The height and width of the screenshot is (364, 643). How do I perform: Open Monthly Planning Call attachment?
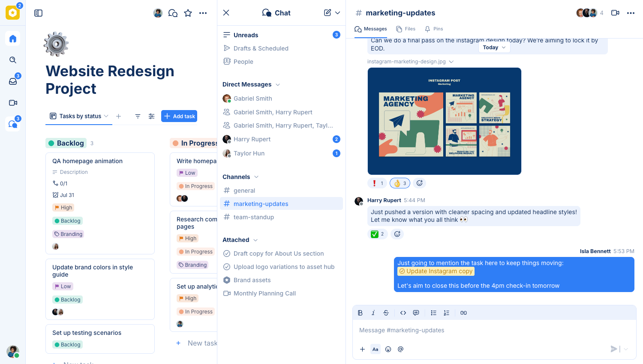(x=281, y=293)
